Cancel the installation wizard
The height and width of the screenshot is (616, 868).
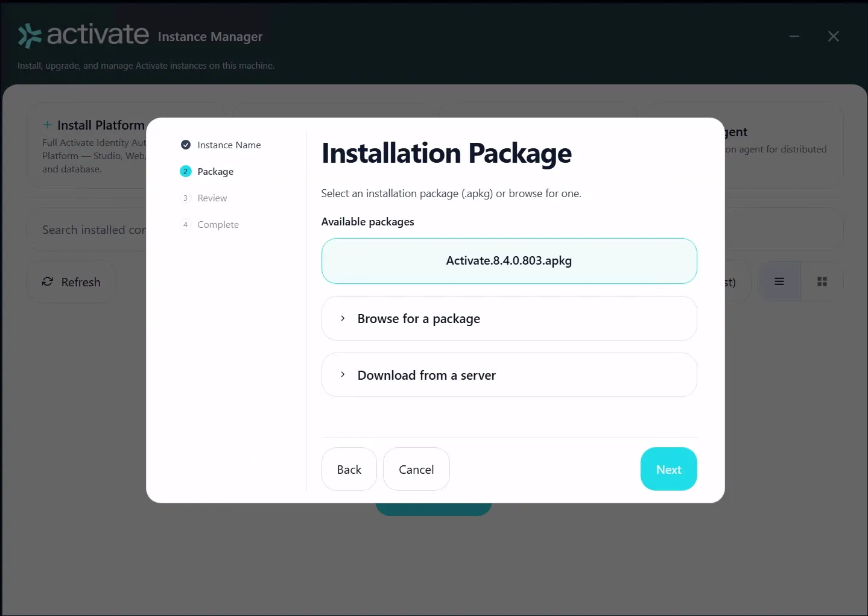[416, 469]
